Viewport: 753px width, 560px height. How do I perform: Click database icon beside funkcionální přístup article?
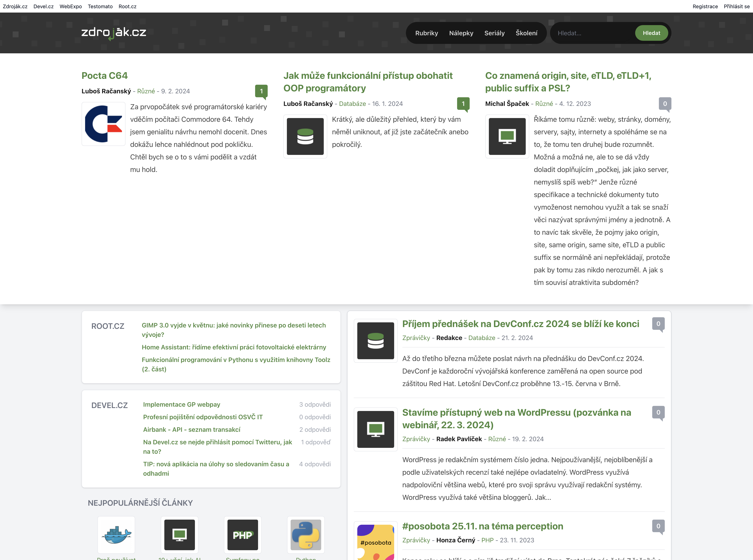pos(305,136)
